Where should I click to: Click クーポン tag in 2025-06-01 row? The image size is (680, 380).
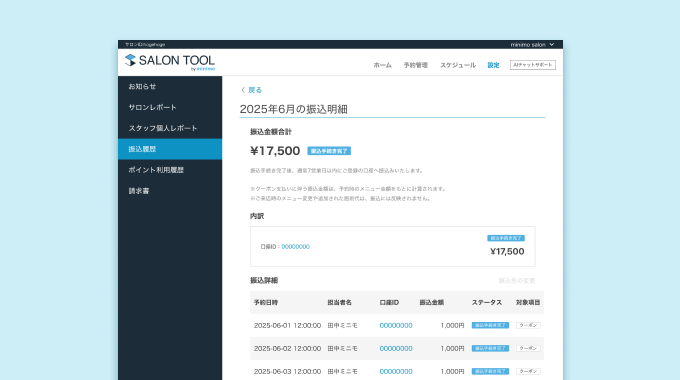click(528, 325)
